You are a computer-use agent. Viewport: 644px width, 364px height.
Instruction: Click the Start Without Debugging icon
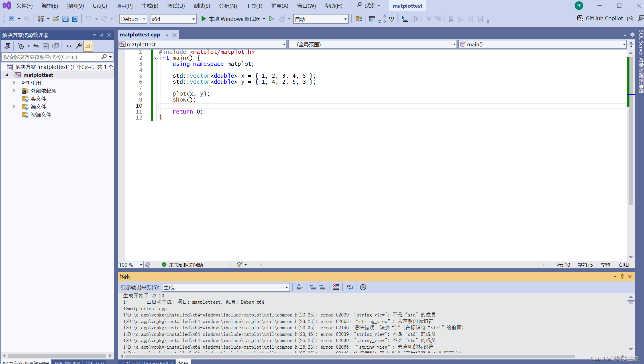(x=272, y=19)
